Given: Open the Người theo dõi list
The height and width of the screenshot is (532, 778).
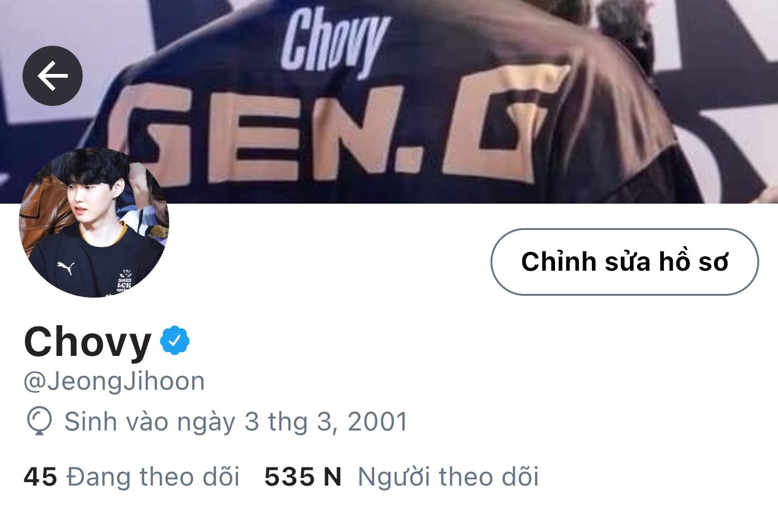Looking at the screenshot, I should (x=448, y=477).
